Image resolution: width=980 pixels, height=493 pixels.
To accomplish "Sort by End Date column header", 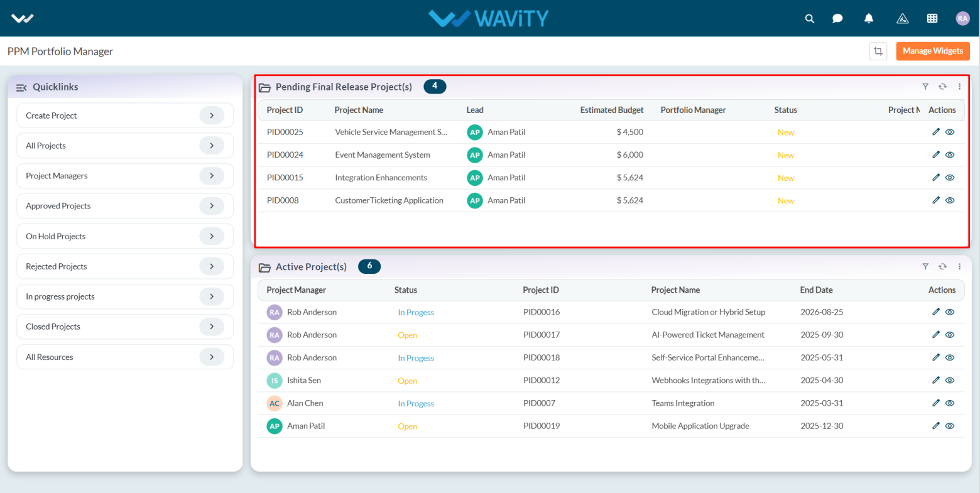I will pyautogui.click(x=816, y=290).
